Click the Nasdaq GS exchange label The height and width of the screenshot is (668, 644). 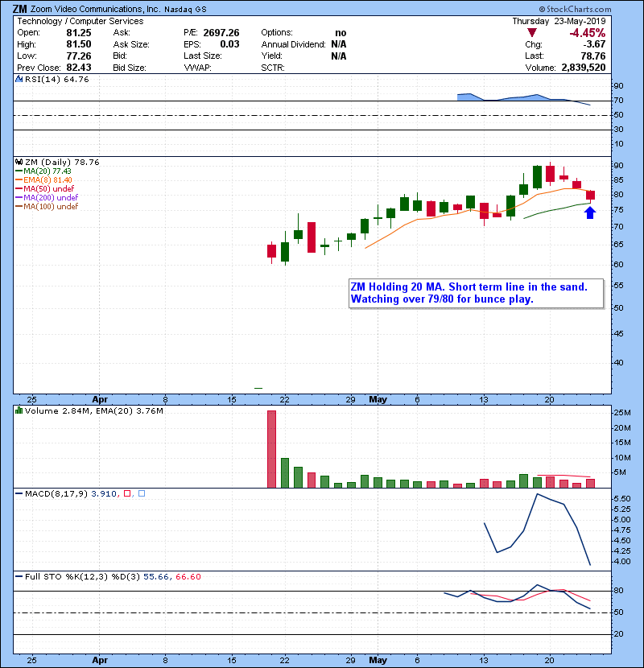tap(185, 10)
